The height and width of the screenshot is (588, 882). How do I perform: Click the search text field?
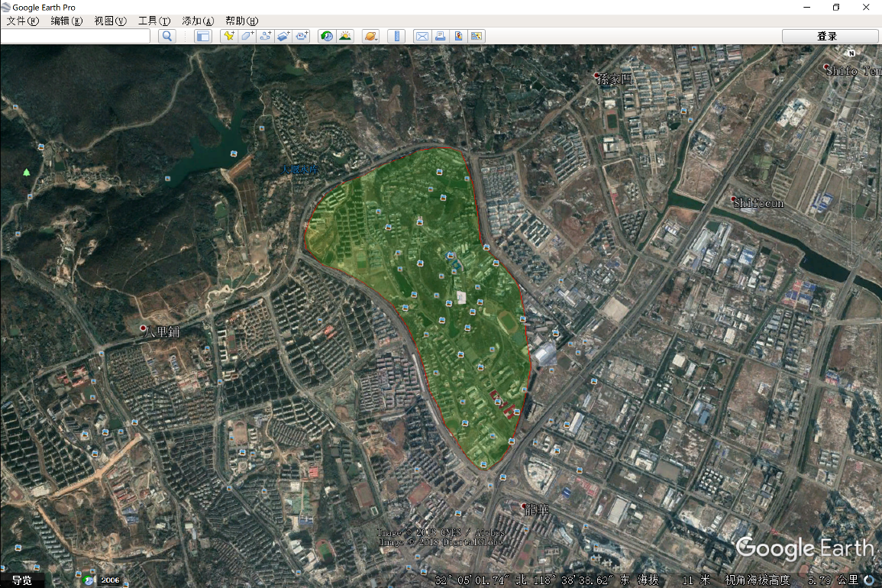(x=76, y=36)
